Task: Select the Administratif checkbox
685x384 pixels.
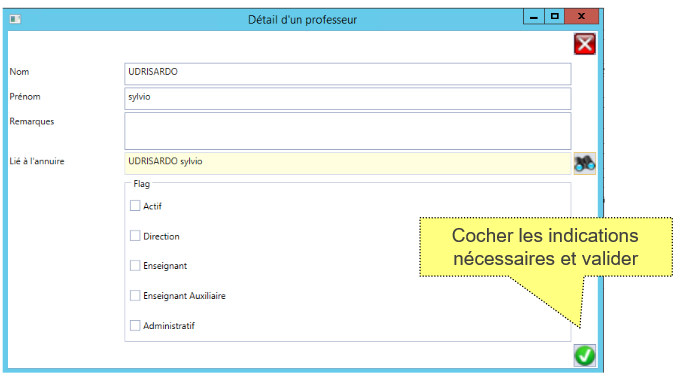Action: click(x=135, y=325)
